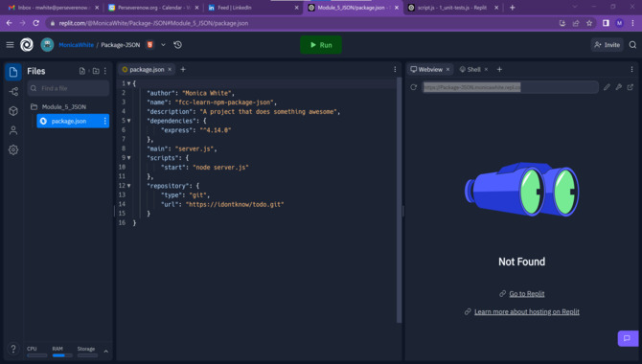Collapse the repository block fold arrow
Image resolution: width=642 pixels, height=364 pixels.
tap(129, 186)
